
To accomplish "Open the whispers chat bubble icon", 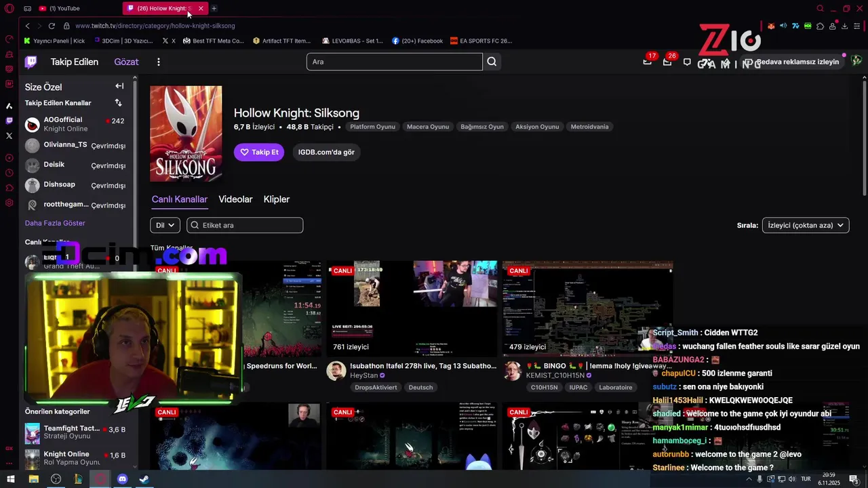I will pos(687,62).
